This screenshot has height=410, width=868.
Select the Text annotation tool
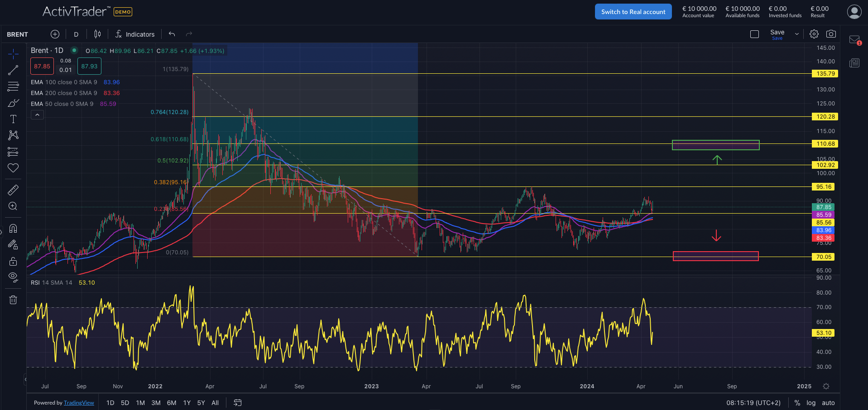[13, 119]
